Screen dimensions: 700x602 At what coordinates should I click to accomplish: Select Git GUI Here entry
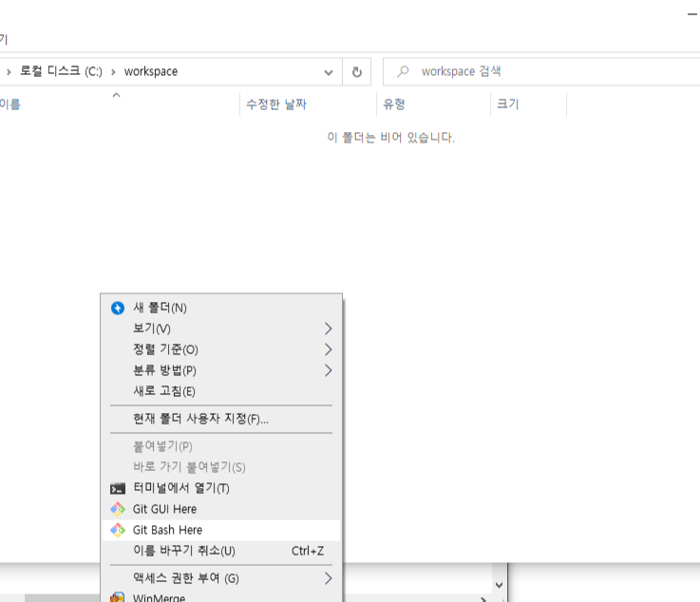pos(221,509)
